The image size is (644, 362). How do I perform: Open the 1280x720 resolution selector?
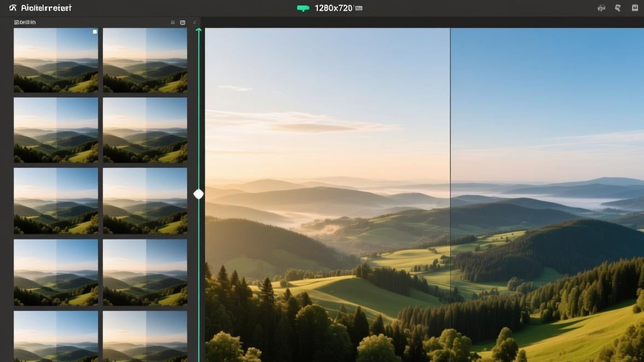334,8
